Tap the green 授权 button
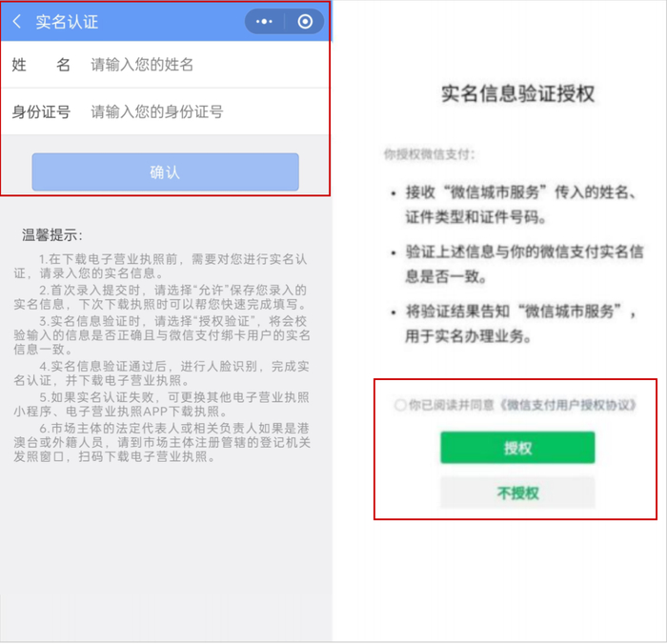667x644 pixels. (x=517, y=448)
